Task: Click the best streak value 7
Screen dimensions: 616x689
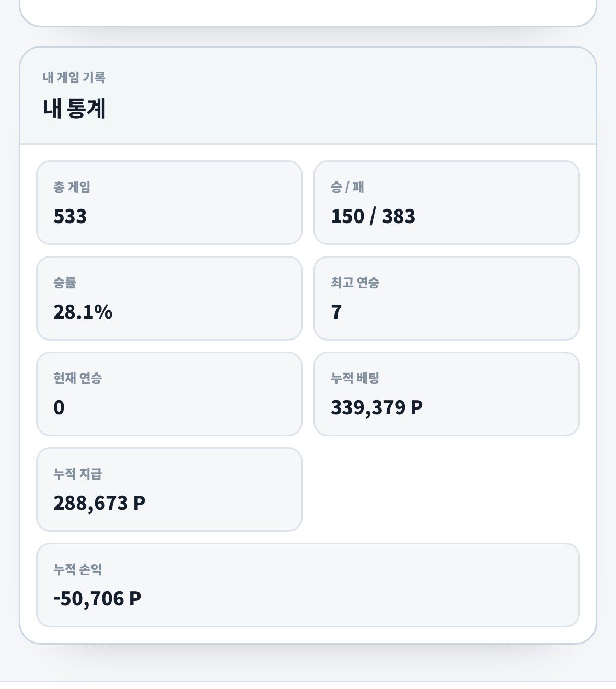Action: tap(336, 312)
